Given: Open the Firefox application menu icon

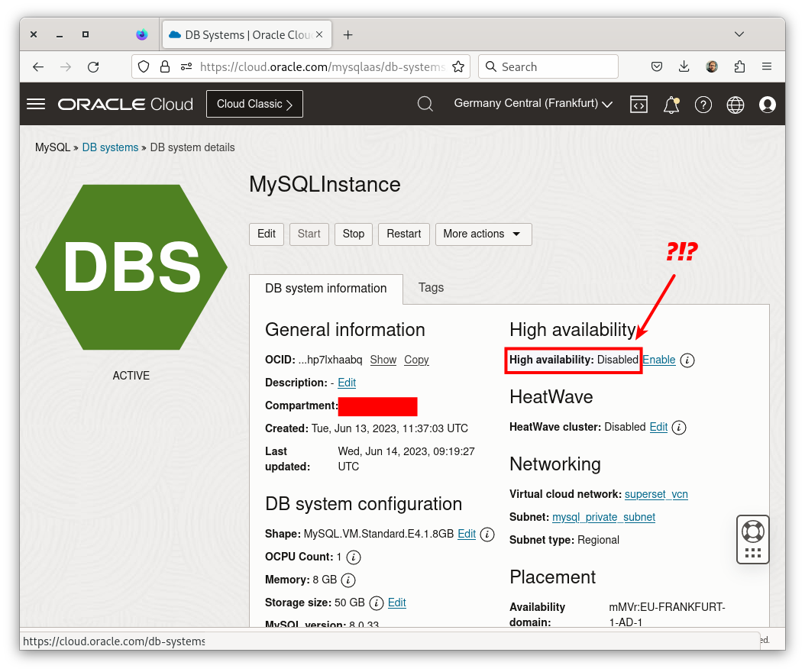Looking at the screenshot, I should pyautogui.click(x=767, y=66).
